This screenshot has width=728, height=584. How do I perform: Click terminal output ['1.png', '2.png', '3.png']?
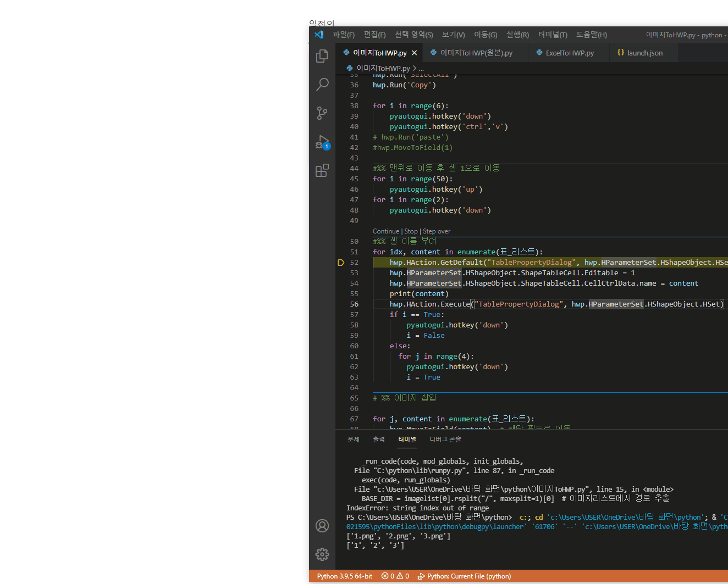[399, 536]
